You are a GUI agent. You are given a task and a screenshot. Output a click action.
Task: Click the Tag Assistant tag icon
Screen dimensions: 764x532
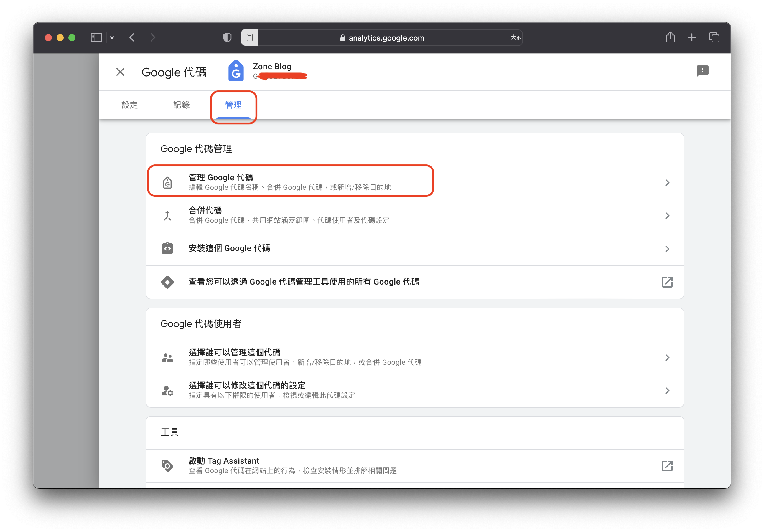167,466
